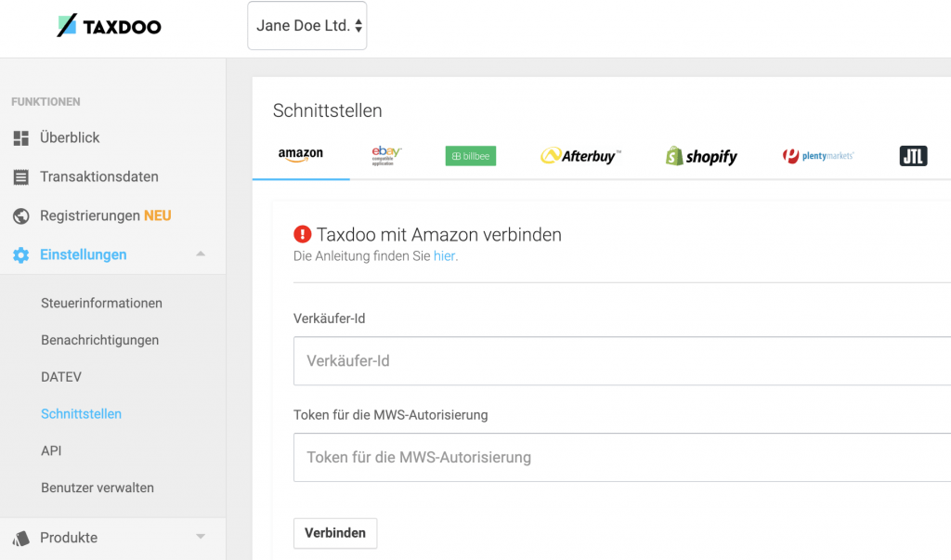Open the Jane Doe Ltd. company selector
Viewport: 951px width, 560px height.
(x=306, y=25)
